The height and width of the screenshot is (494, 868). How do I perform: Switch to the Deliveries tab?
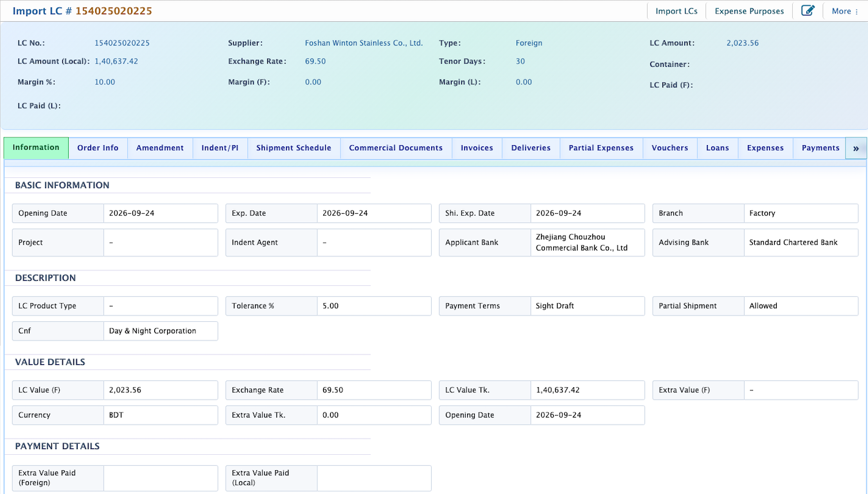(531, 148)
